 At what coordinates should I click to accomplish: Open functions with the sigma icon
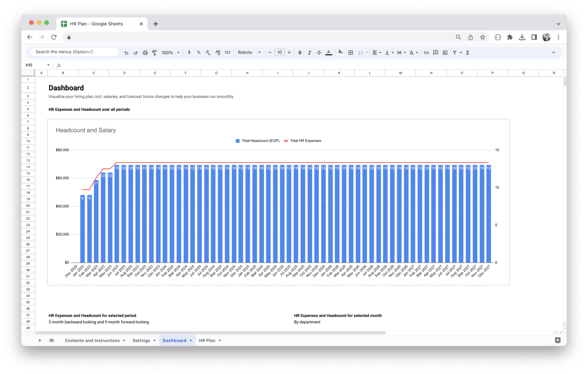click(467, 52)
